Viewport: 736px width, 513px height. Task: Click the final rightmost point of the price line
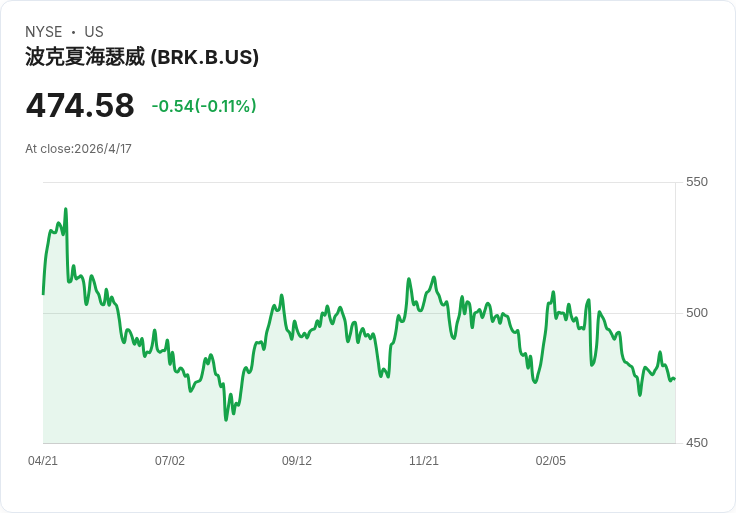(675, 379)
